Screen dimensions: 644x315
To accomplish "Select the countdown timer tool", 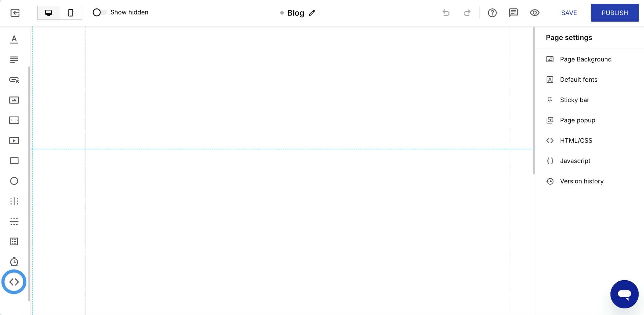I will [x=14, y=262].
